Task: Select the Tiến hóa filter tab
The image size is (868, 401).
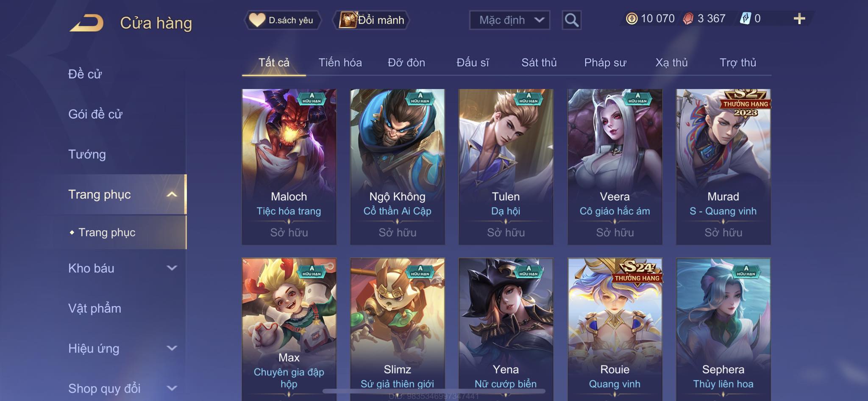Action: point(340,63)
